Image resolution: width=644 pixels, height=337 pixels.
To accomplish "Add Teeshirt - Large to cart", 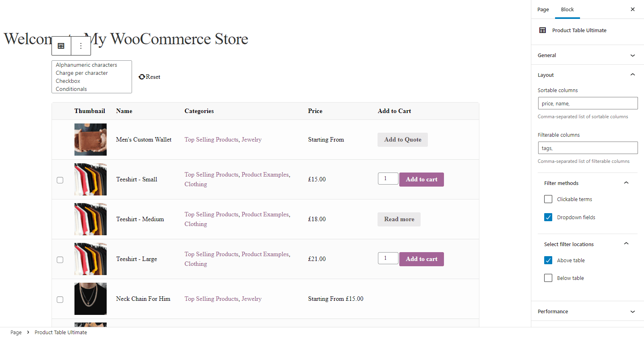I will coord(421,259).
